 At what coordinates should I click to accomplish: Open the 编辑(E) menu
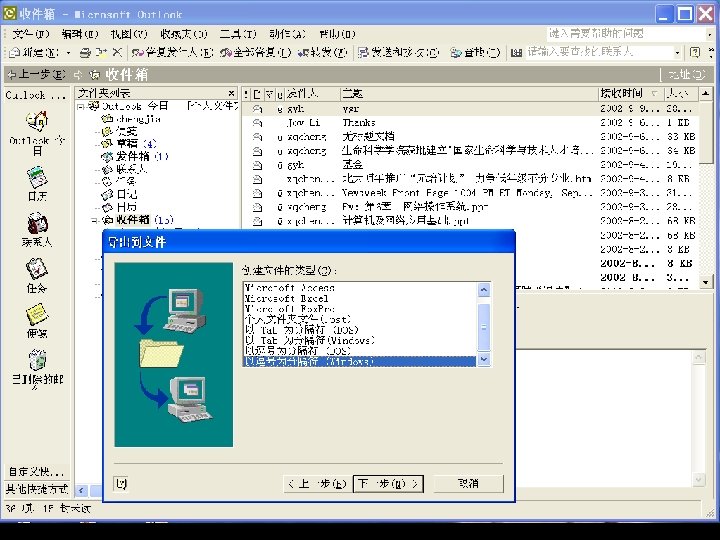click(80, 34)
